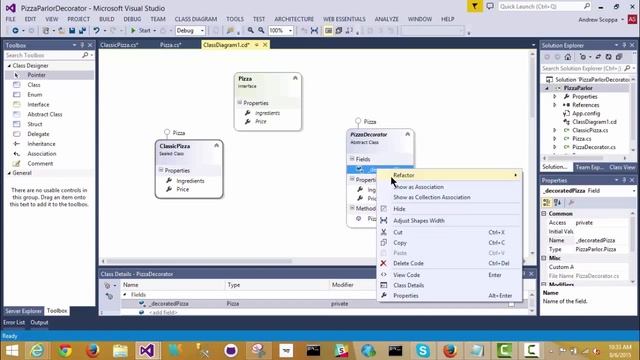Click the Undo toolbar button
The image size is (640, 360).
tap(96, 31)
